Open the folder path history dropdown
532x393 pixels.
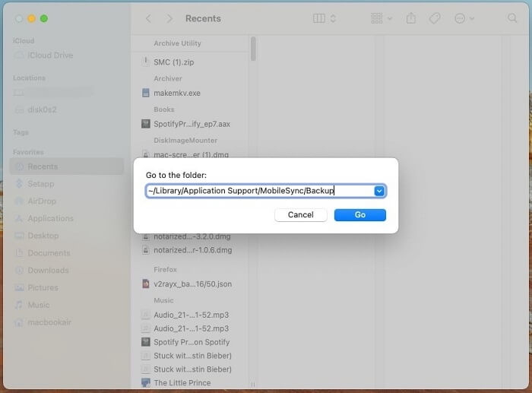379,191
